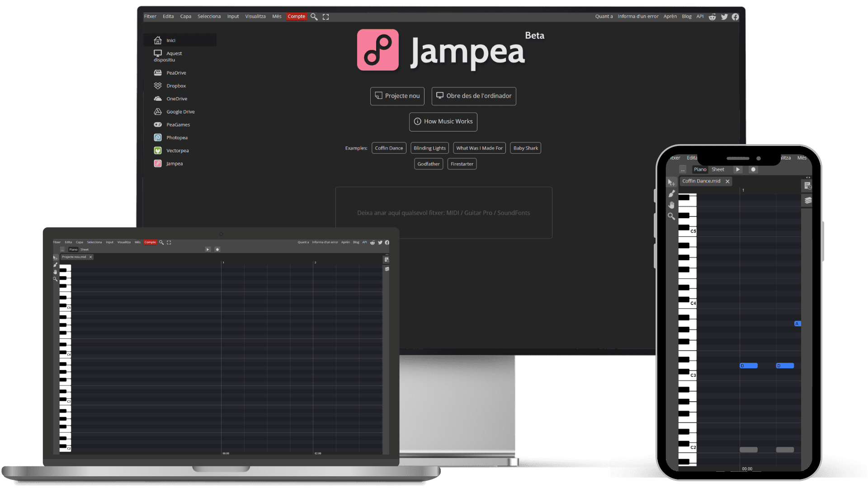The image size is (868, 488).
Task: Open the Fitxer menu
Action: 150,16
